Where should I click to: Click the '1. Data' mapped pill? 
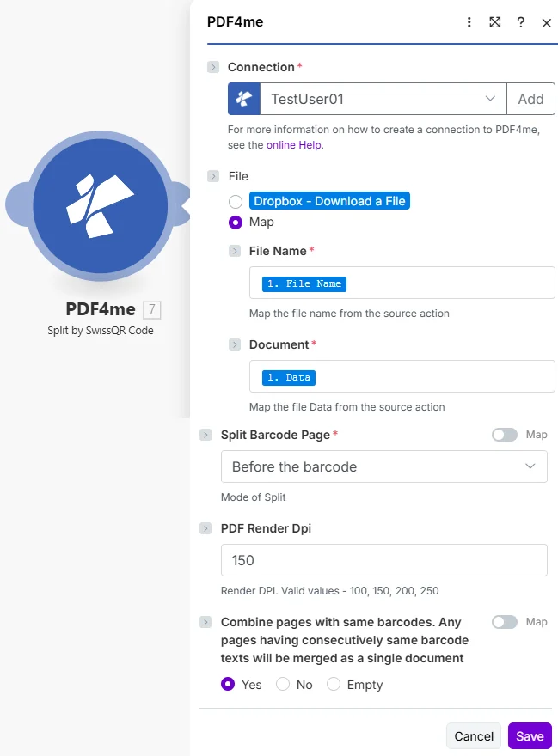pyautogui.click(x=289, y=377)
